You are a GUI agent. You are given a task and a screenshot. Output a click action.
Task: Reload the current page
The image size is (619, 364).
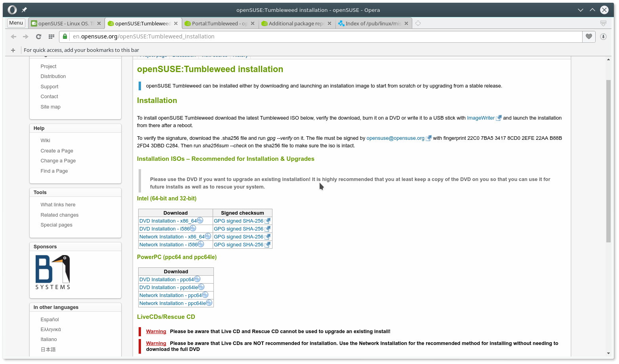click(x=38, y=36)
